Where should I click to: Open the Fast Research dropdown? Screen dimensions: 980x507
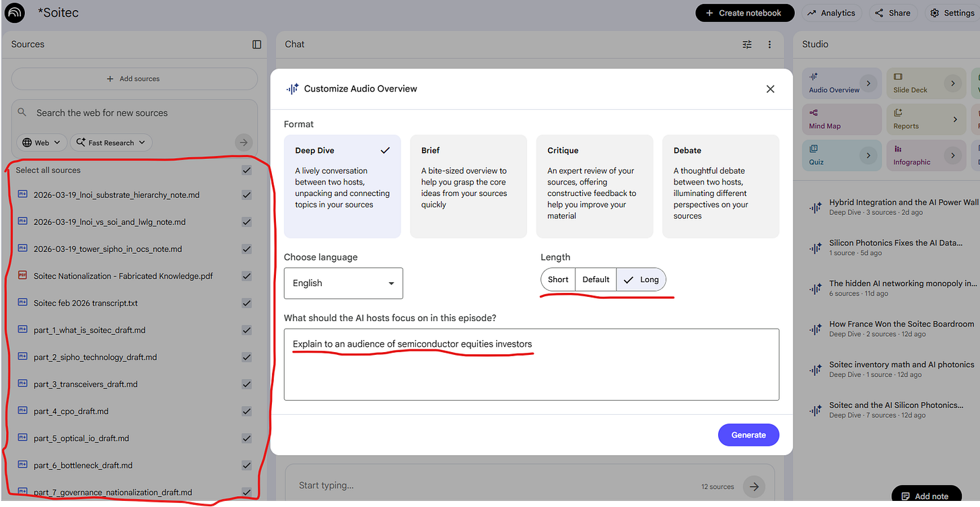point(111,143)
